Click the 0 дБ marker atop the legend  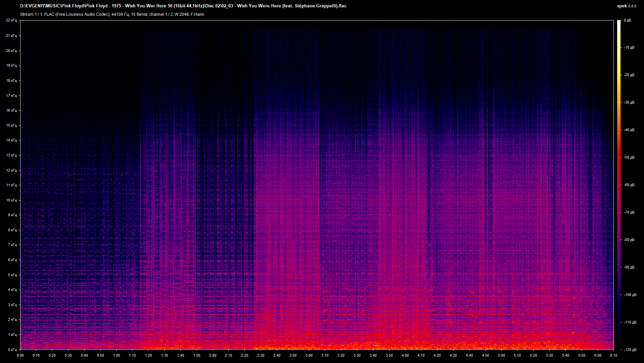click(628, 20)
